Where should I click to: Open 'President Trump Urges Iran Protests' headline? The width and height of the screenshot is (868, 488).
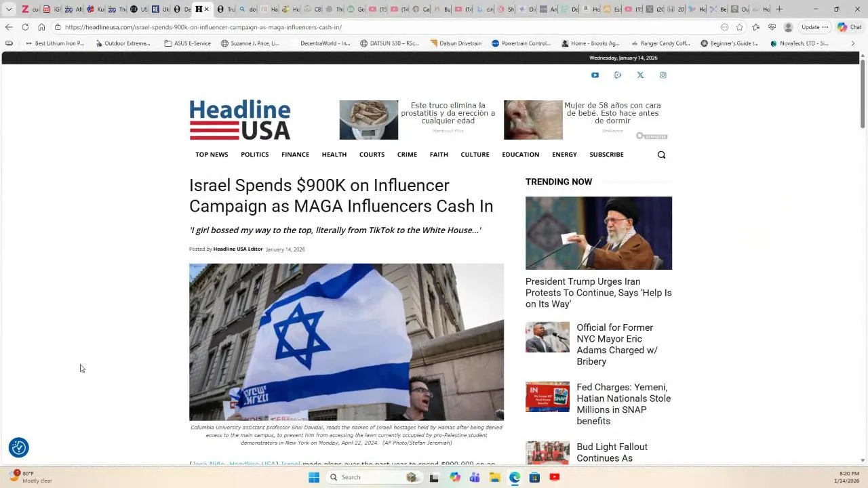click(599, 293)
